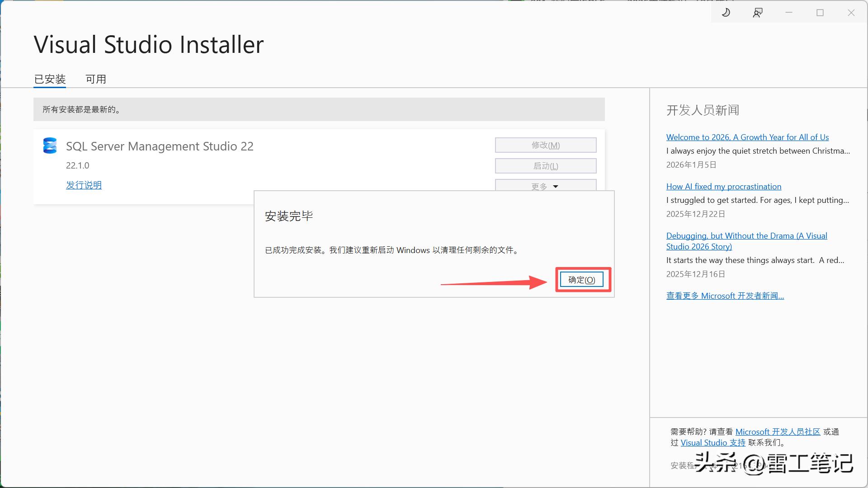Confirm the install complete dialog with 确定

coord(581,280)
